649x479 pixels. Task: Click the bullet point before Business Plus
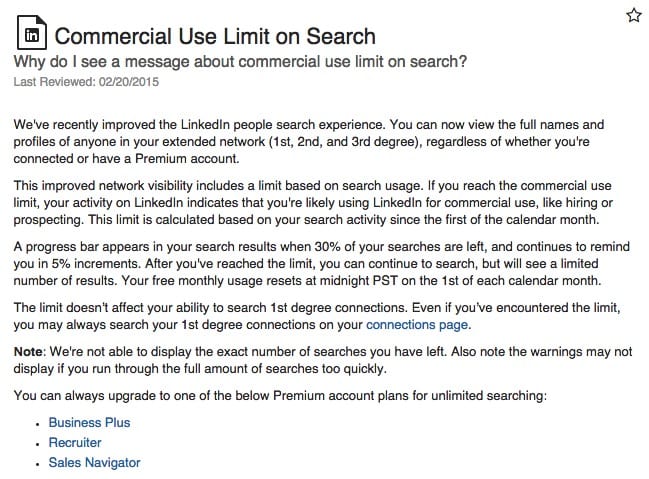pos(38,424)
